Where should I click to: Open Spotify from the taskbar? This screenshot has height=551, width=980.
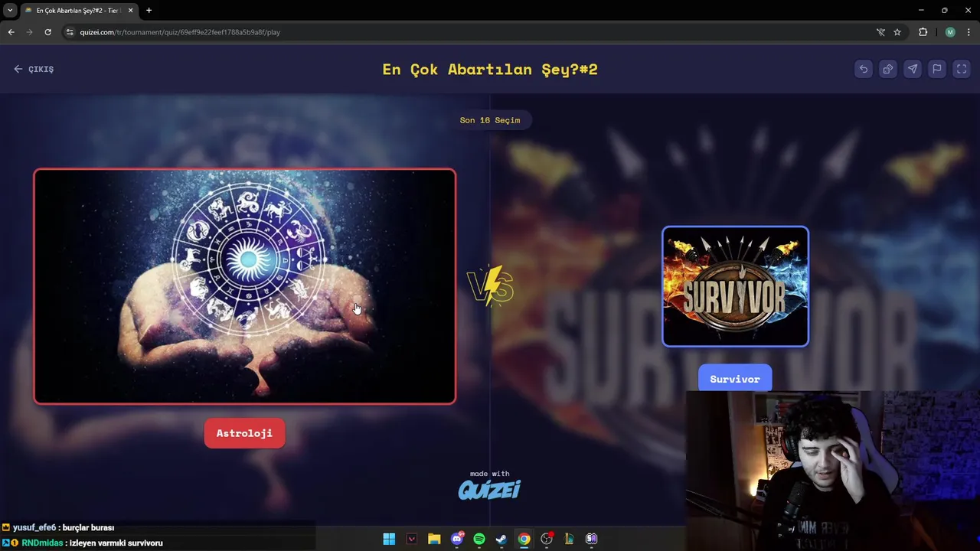(x=479, y=539)
